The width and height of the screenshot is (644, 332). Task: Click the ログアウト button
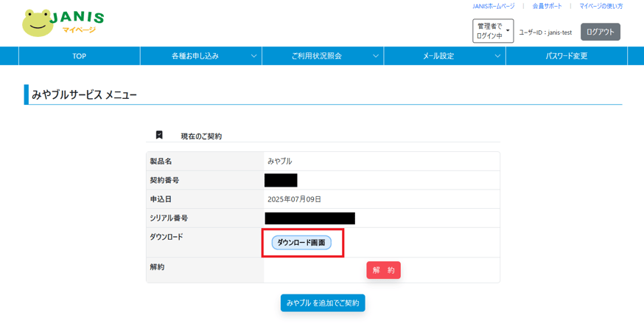(600, 32)
